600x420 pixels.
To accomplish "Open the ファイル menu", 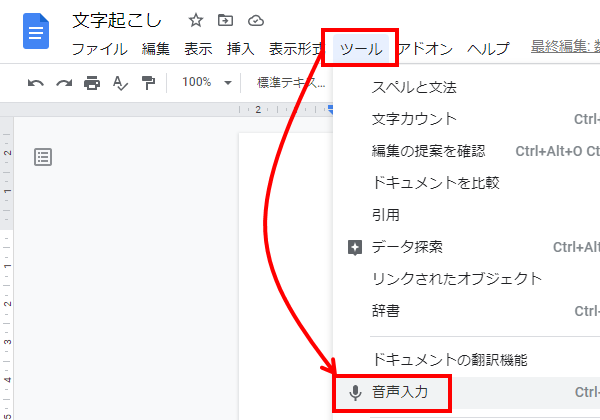I will (99, 48).
